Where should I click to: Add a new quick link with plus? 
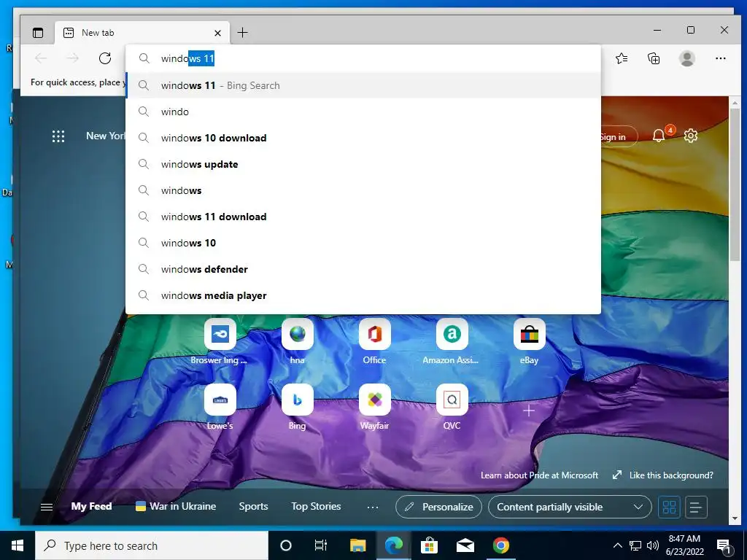point(529,411)
